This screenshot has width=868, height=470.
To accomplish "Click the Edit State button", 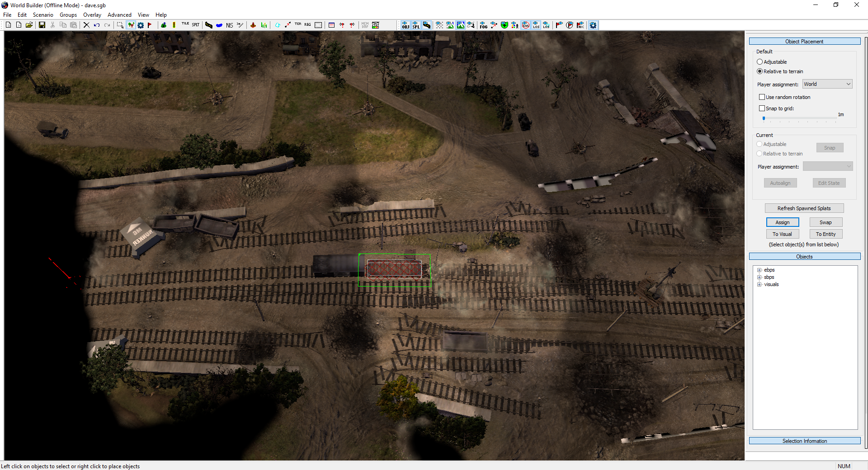I will pyautogui.click(x=829, y=183).
